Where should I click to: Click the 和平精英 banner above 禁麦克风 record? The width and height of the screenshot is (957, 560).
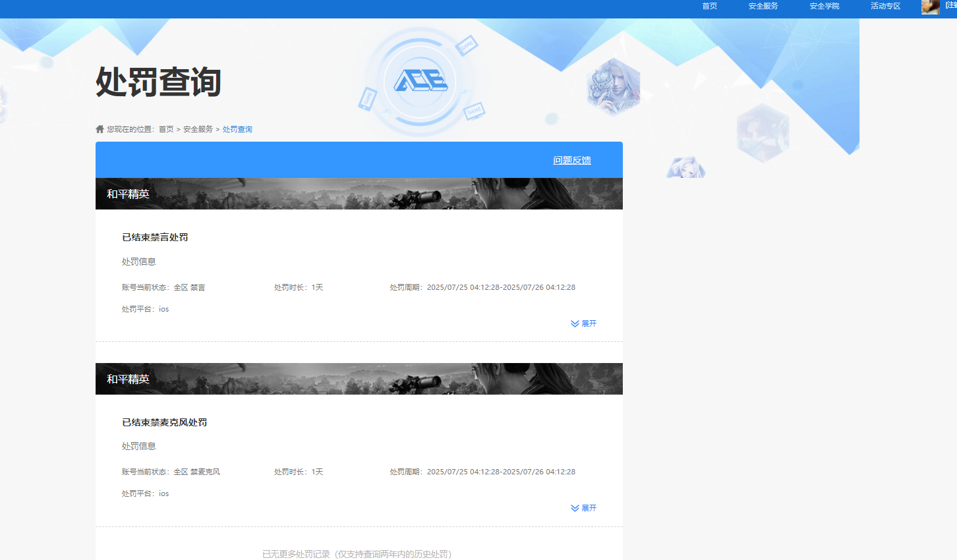pos(359,379)
